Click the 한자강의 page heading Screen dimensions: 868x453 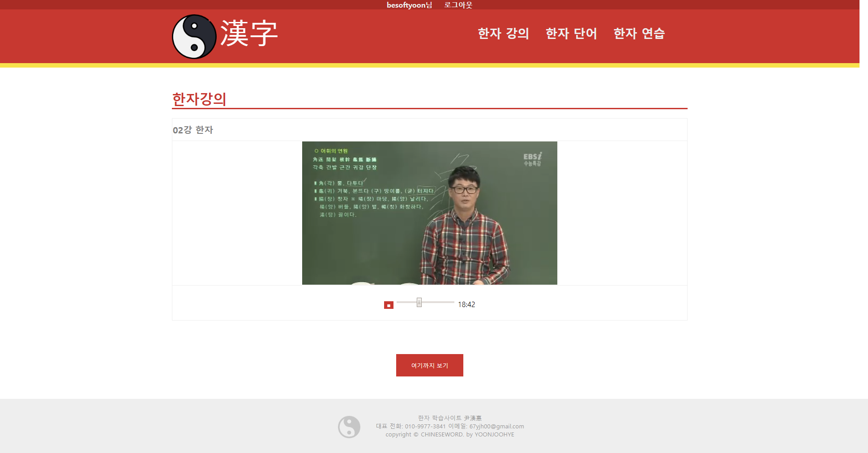tap(199, 99)
